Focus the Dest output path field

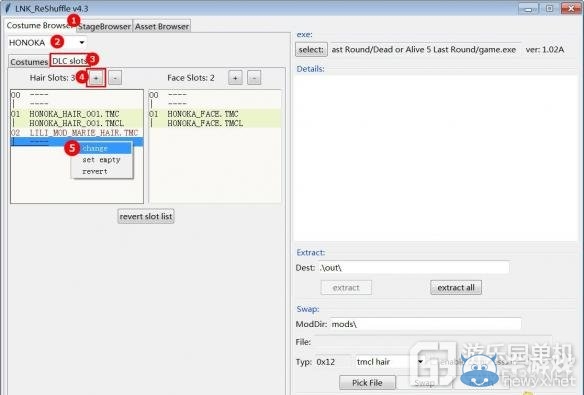(x=414, y=267)
